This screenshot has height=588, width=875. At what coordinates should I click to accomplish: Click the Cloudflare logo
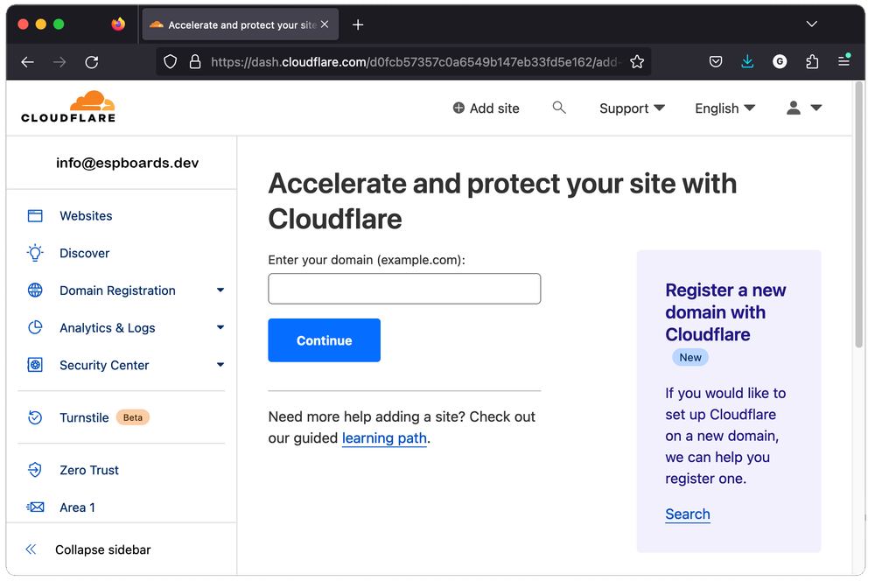click(68, 107)
